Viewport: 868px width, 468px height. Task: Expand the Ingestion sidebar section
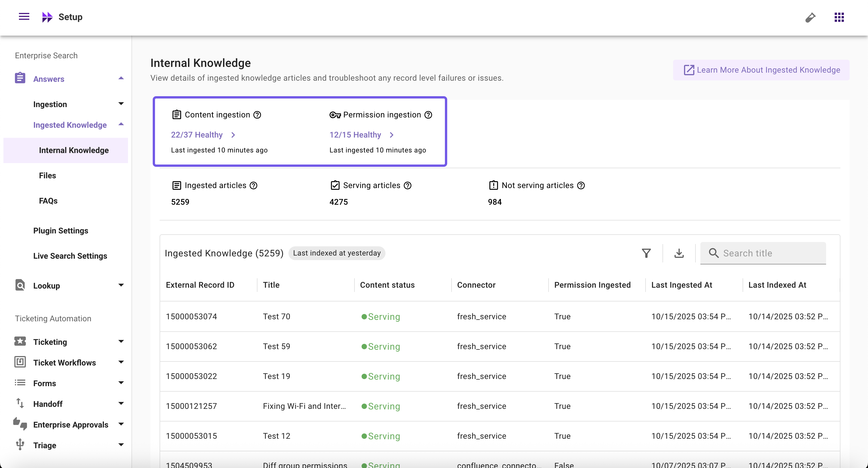pos(121,104)
